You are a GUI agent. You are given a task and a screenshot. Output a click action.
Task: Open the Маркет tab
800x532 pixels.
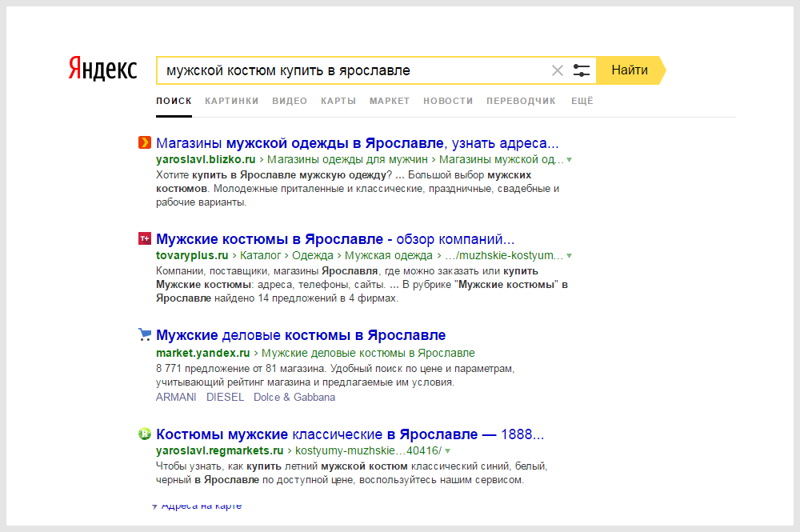[390, 101]
